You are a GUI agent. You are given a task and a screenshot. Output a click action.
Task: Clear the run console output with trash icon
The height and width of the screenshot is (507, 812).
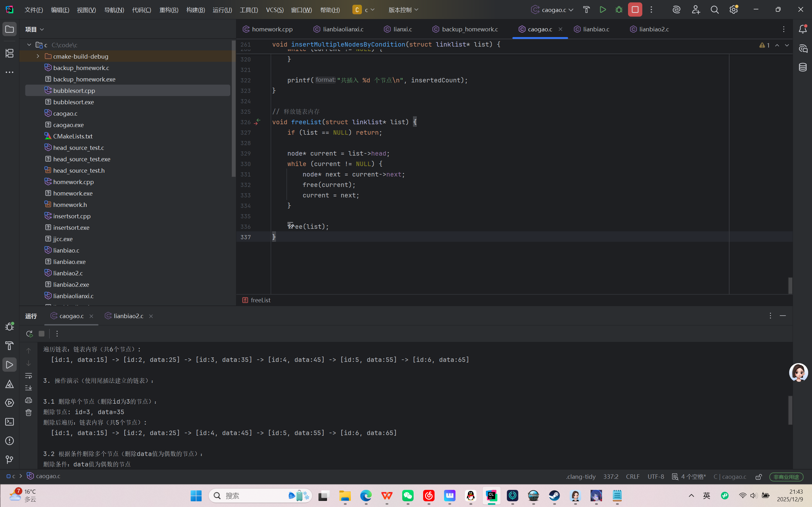click(29, 413)
